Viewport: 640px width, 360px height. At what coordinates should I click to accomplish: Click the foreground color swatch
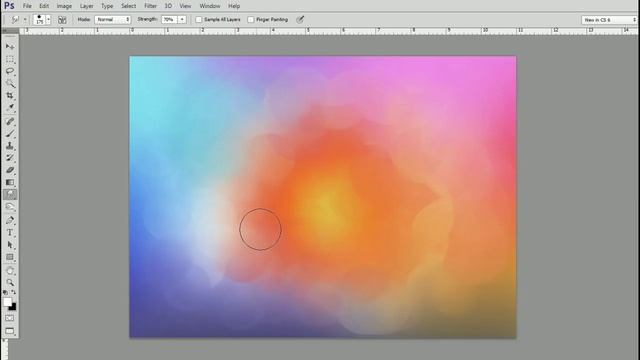[x=7, y=302]
